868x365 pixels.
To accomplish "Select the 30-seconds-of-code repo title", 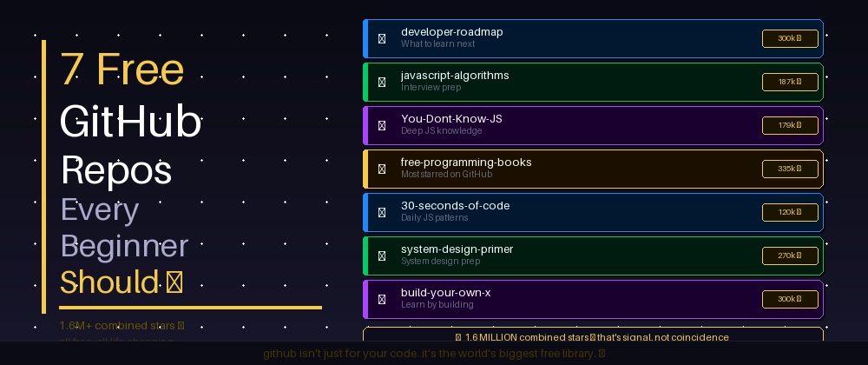I will [x=455, y=206].
